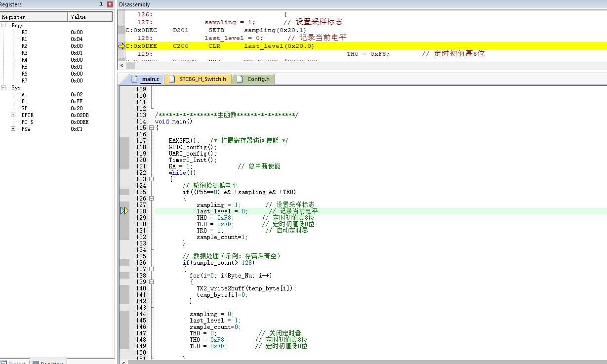Click the Value column header
The width and height of the screenshot is (607, 364).
point(90,17)
